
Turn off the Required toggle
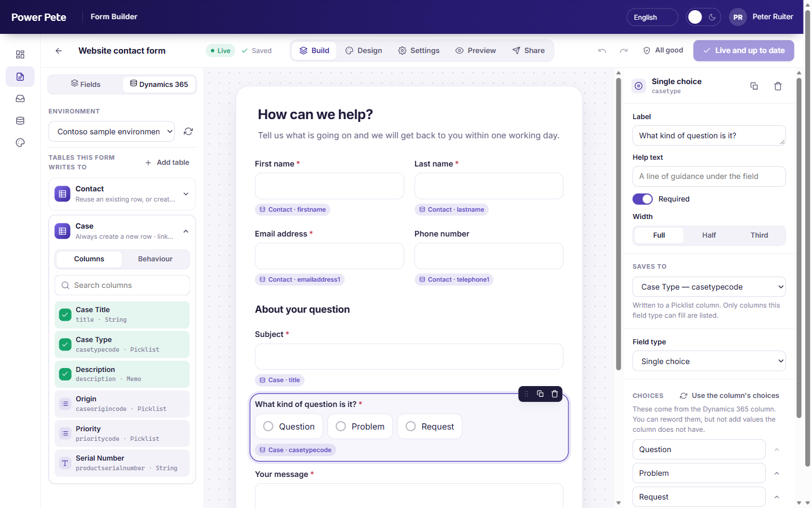click(x=643, y=199)
